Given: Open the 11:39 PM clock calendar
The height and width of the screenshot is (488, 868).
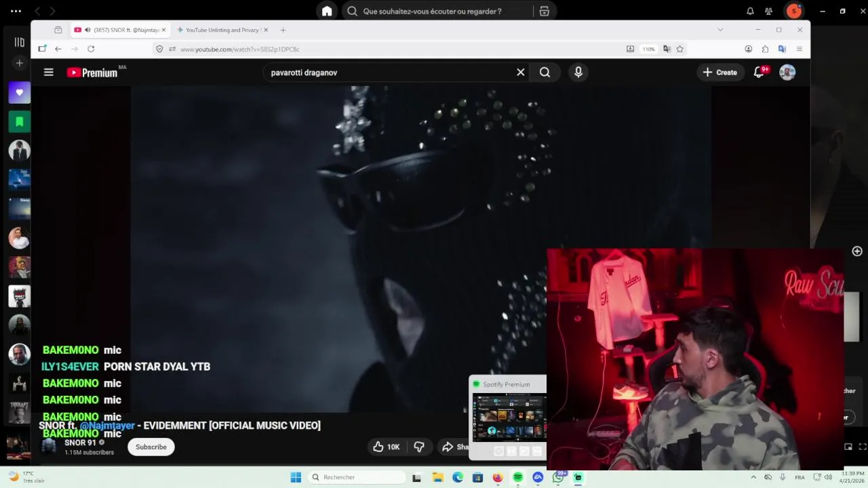Looking at the screenshot, I should (x=852, y=477).
